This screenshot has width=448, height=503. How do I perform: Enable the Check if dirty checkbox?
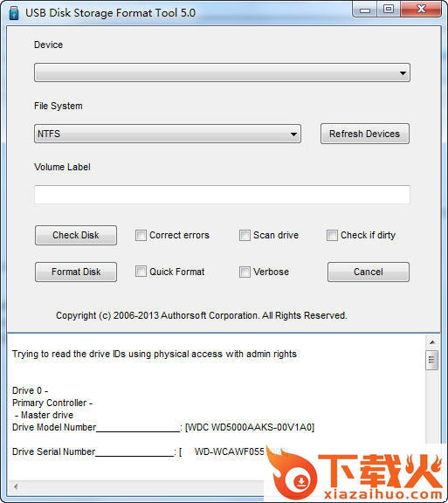332,235
